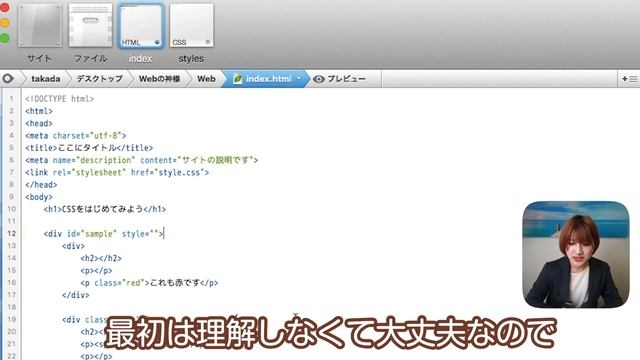Click the </head> closing tag line
Viewport: 640px width, 360px height.
[x=41, y=184]
